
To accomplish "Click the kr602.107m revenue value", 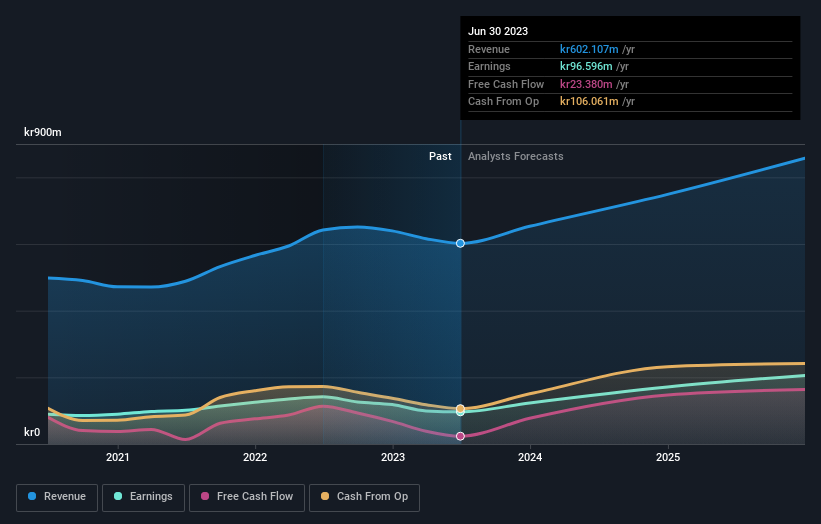I will pyautogui.click(x=589, y=49).
